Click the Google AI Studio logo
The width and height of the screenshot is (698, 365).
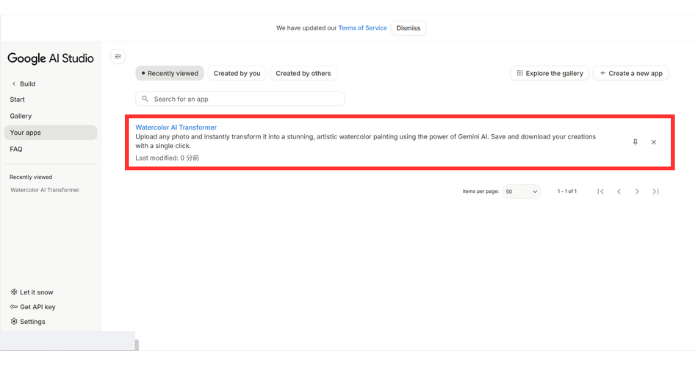click(50, 58)
